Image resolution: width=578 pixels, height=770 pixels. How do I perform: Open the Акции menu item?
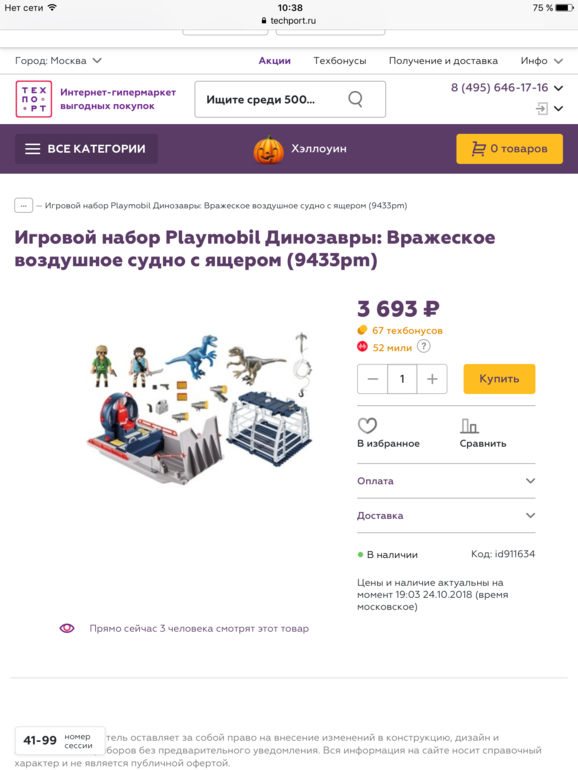click(x=275, y=61)
